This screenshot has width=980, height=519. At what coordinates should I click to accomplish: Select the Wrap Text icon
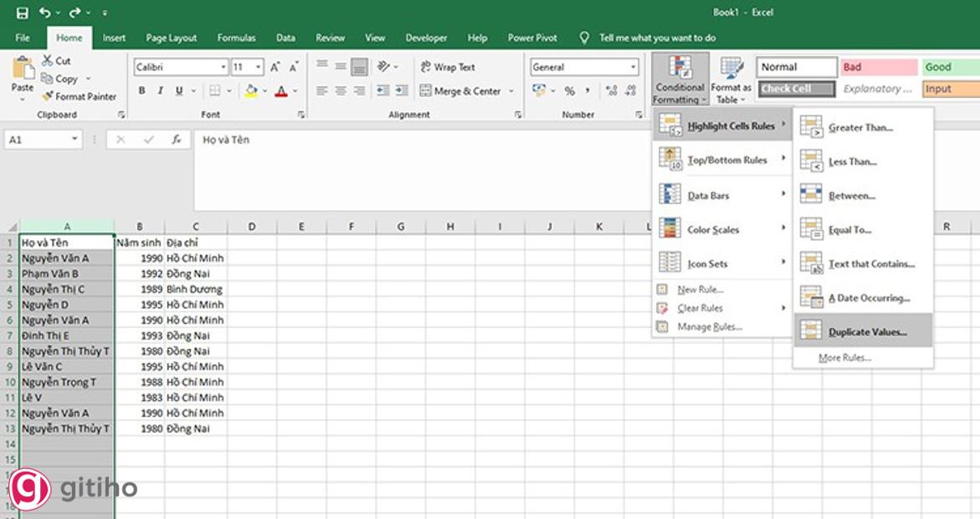(x=425, y=66)
